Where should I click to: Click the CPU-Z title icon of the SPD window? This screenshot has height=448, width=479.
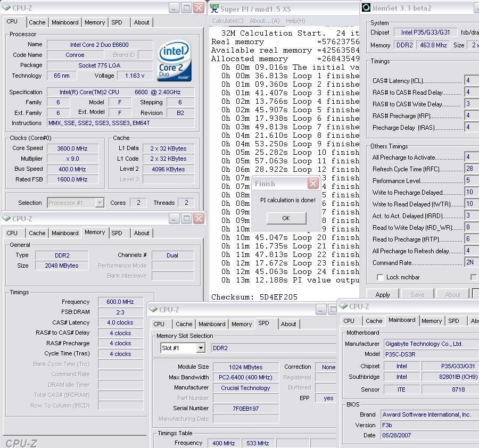coord(153,309)
